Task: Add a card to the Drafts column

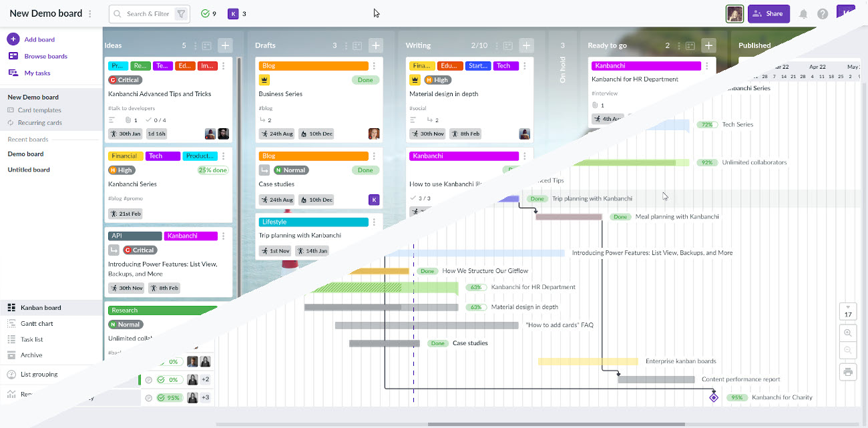Action: [376, 45]
